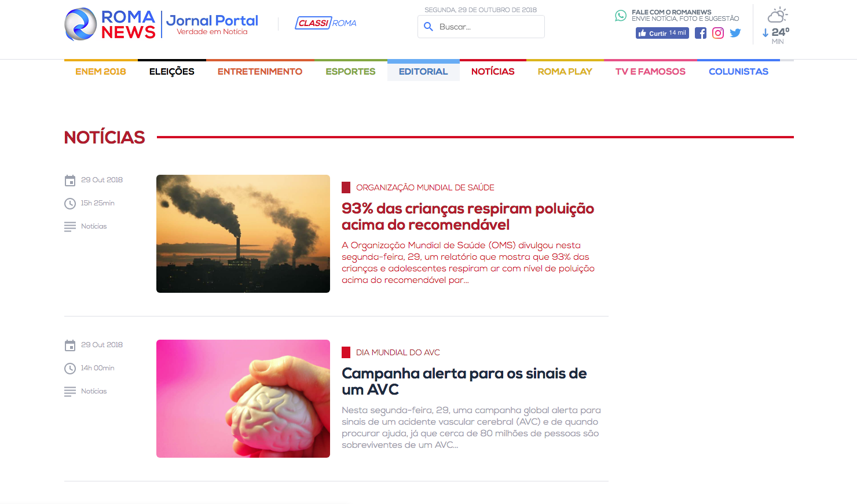This screenshot has width=857, height=504.
Task: Click the Jornal Portal tagline text
Action: click(212, 24)
